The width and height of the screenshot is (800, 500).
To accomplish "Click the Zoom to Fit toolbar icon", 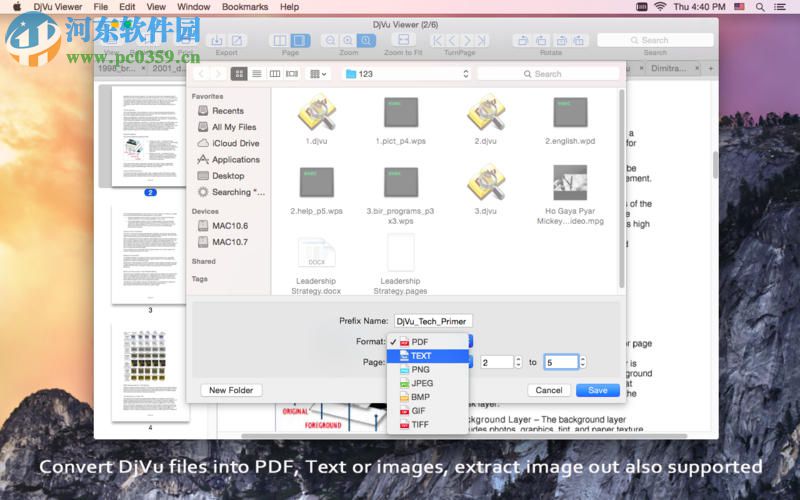I will pyautogui.click(x=403, y=40).
